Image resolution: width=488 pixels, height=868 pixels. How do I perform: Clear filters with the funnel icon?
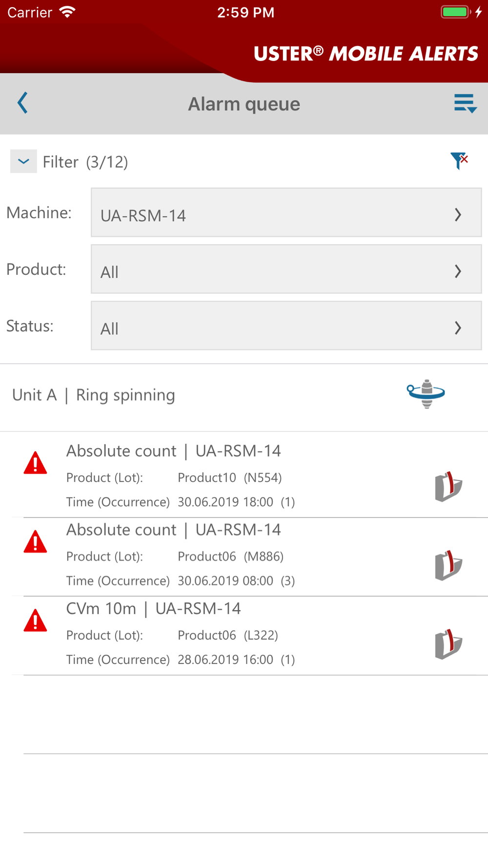click(x=459, y=160)
